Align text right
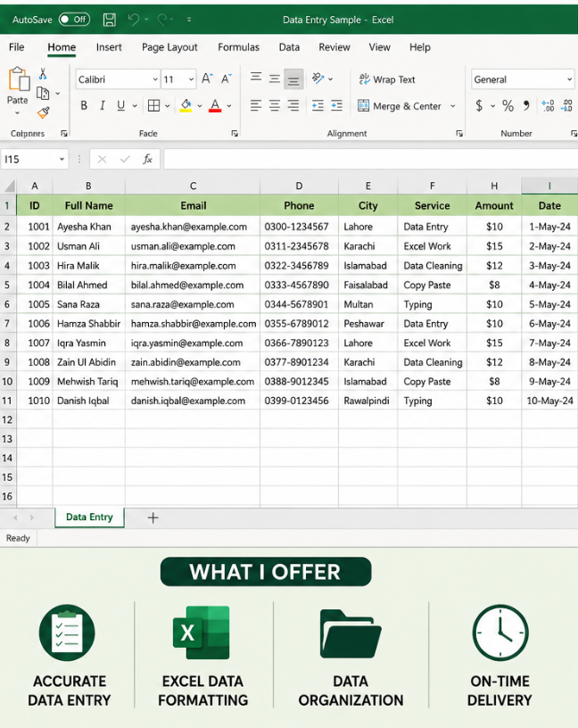The width and height of the screenshot is (578, 728). point(293,106)
